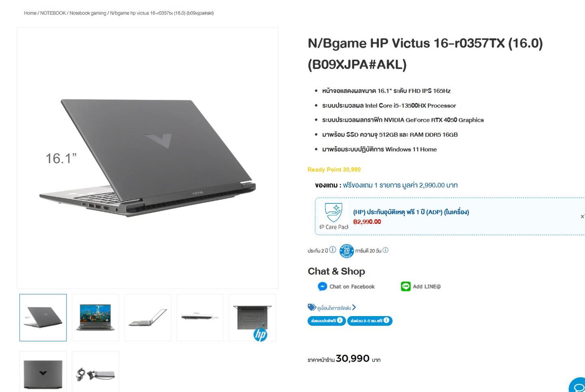Click the LINE app icon

405,286
